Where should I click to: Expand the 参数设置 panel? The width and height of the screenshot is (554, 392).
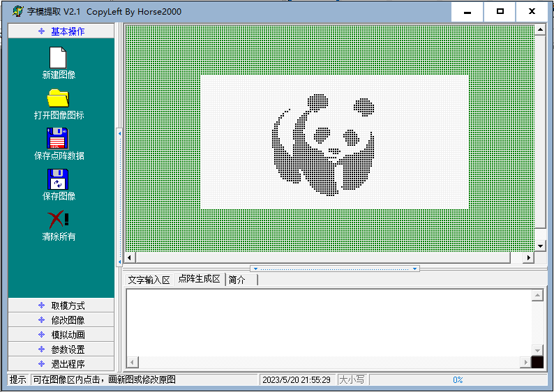(61, 349)
